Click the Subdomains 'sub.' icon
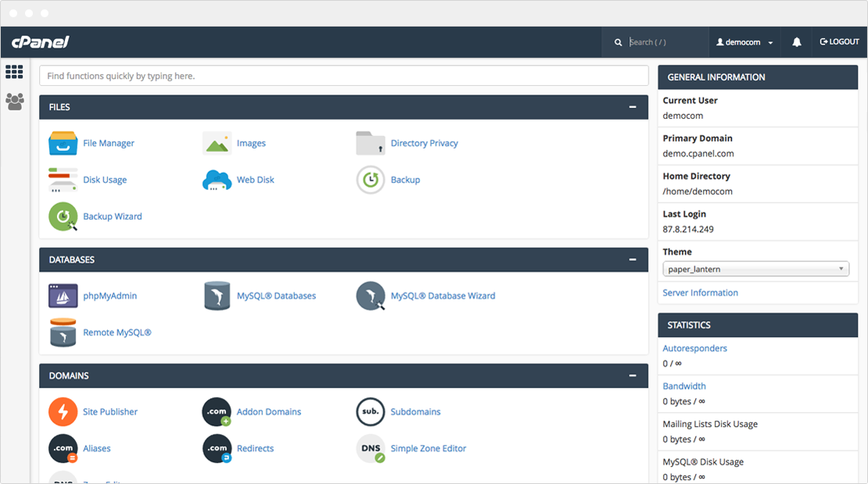The image size is (868, 484). pos(371,411)
